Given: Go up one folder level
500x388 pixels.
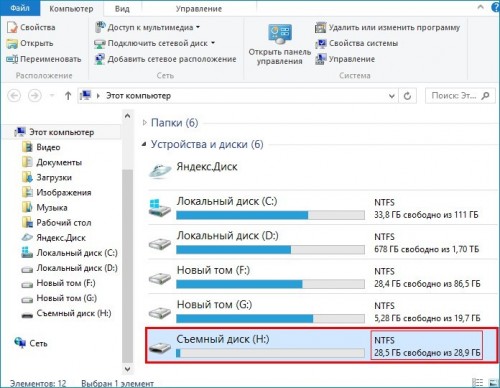Looking at the screenshot, I should [x=68, y=96].
